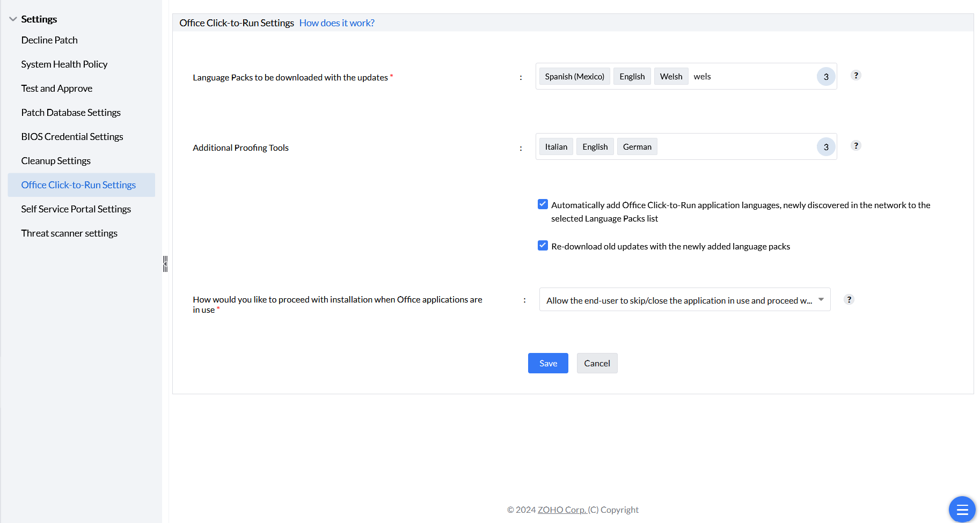Screen dimensions: 980x523
Task: Disable re-downloading old updates with new language packs
Action: 543,245
